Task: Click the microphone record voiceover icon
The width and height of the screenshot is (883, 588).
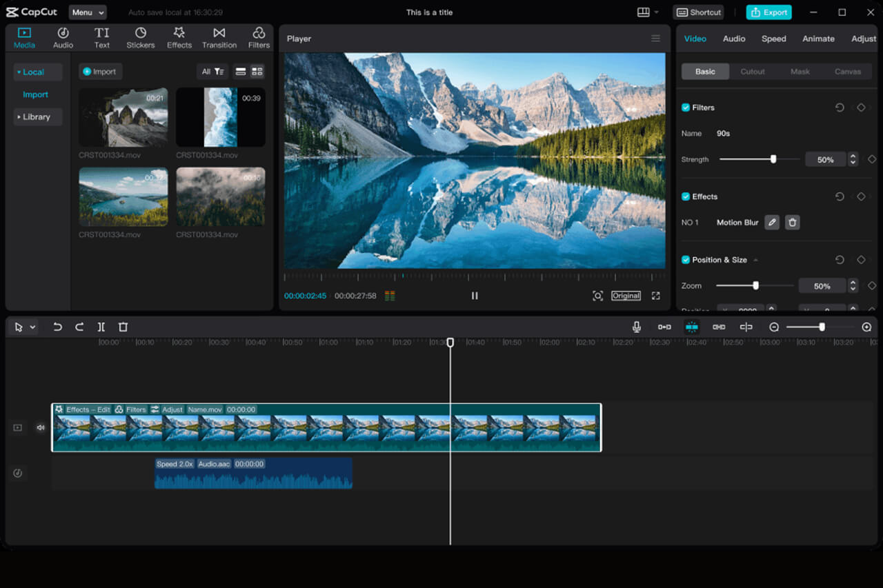Action: tap(637, 327)
